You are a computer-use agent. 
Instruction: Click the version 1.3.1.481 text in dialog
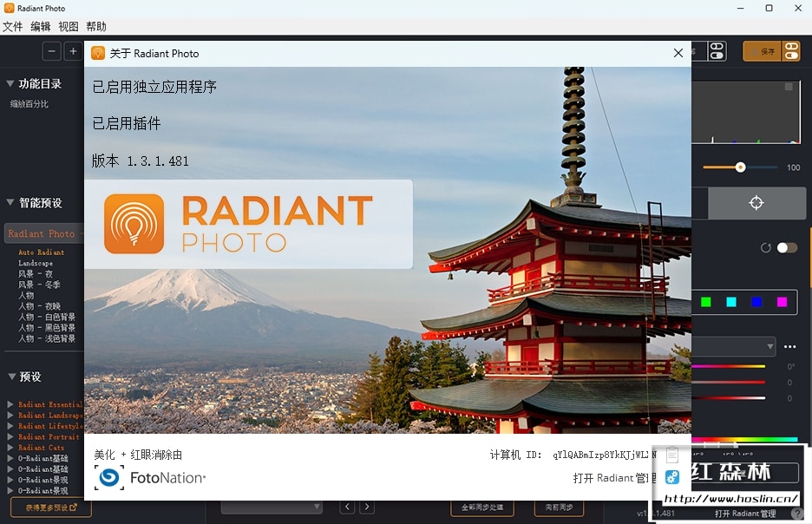tap(141, 161)
